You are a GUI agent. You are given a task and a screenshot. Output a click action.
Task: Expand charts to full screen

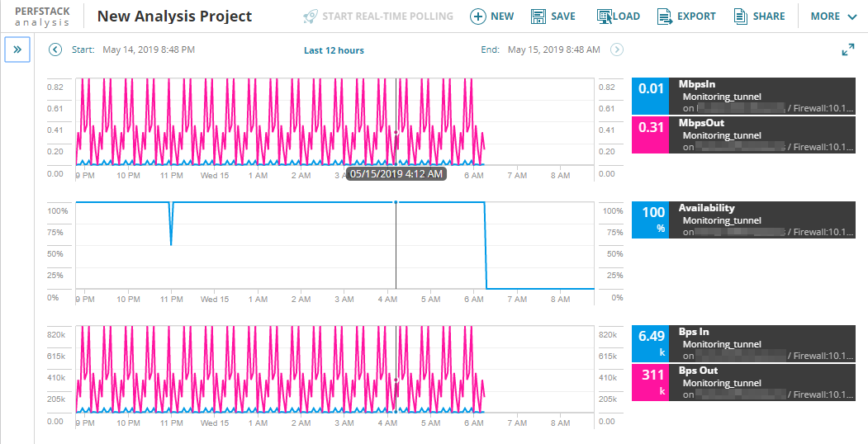tap(847, 50)
